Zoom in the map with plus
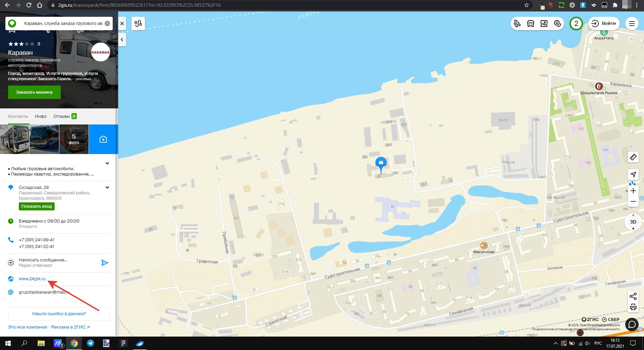Viewport: 644px width, 350px height. click(633, 191)
